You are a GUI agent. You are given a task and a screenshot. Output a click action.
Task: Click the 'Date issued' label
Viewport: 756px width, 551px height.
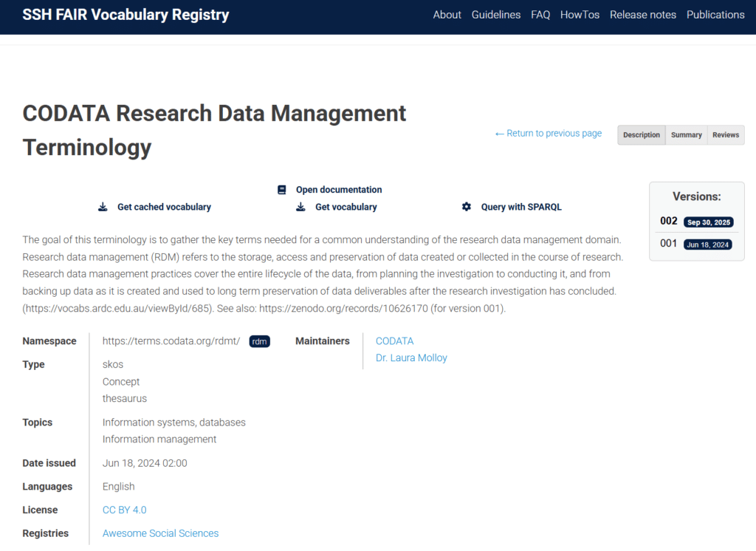49,463
